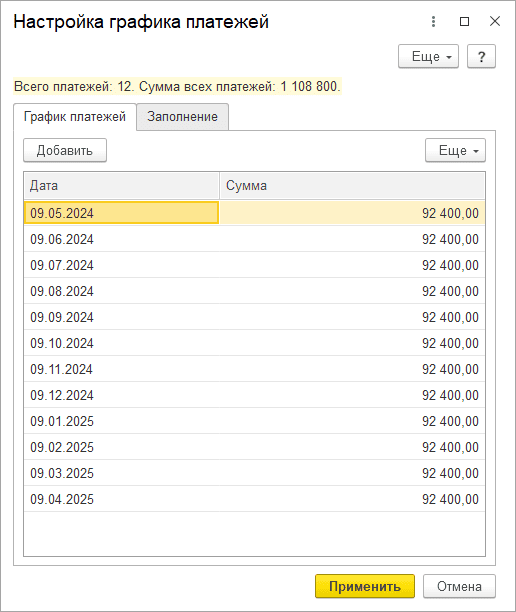Image resolution: width=516 pixels, height=612 pixels.
Task: Sort by the Сумма column header
Action: click(352, 185)
